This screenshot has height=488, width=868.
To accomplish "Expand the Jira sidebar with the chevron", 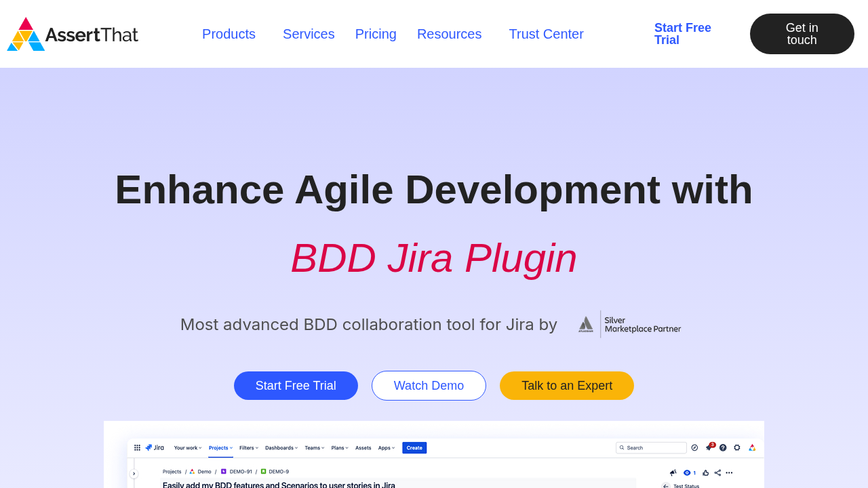I will point(134,474).
